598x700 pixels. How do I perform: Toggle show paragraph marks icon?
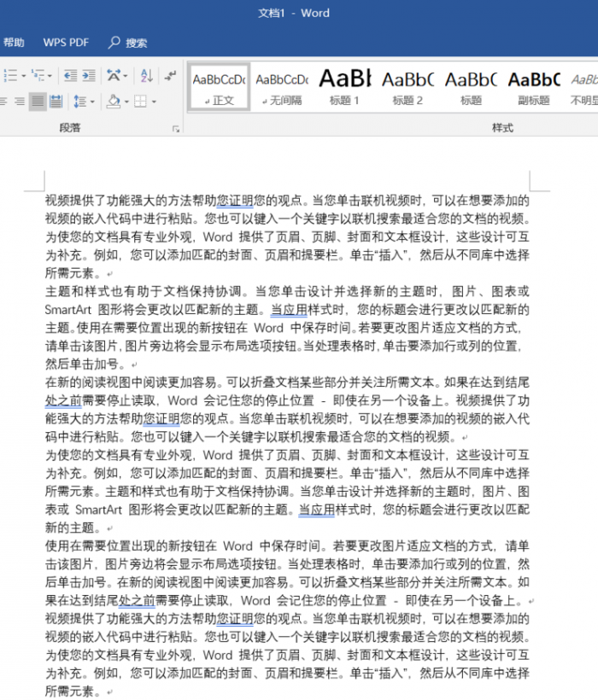coord(169,76)
